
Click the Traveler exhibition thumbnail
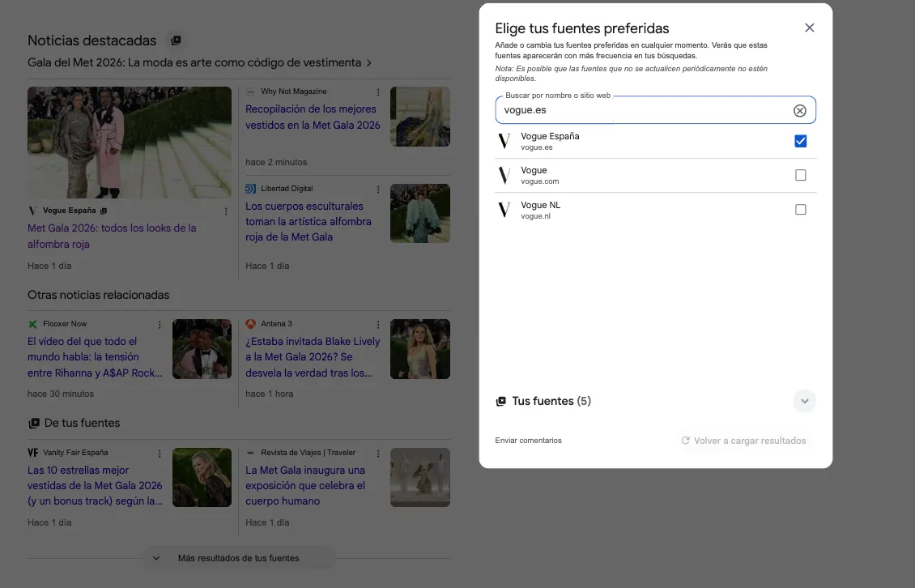pyautogui.click(x=420, y=478)
